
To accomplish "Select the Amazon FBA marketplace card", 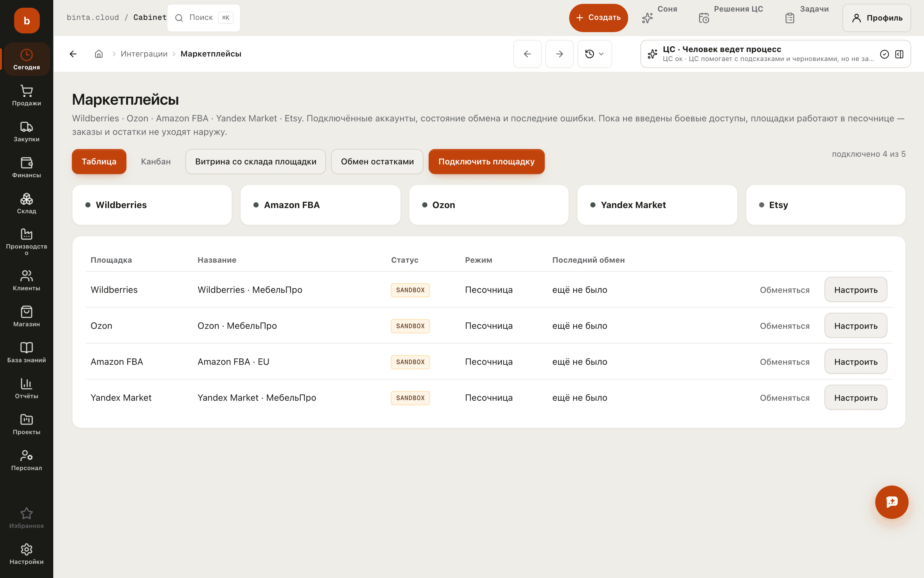I will pyautogui.click(x=320, y=205).
